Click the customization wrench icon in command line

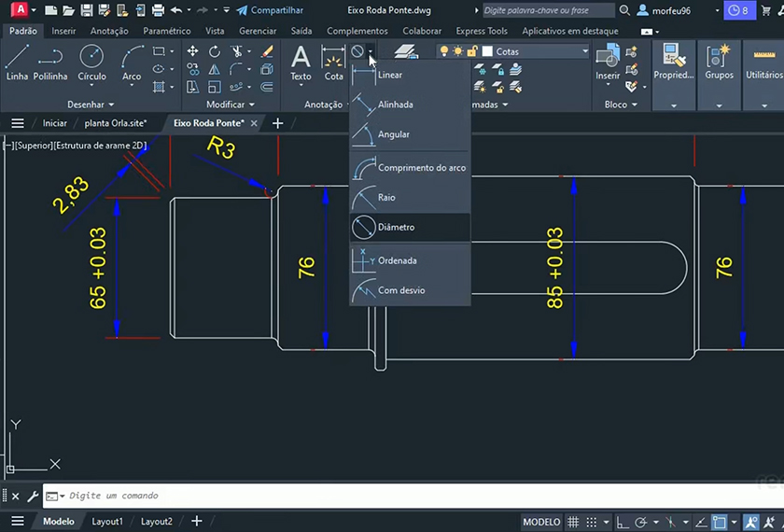(x=33, y=497)
